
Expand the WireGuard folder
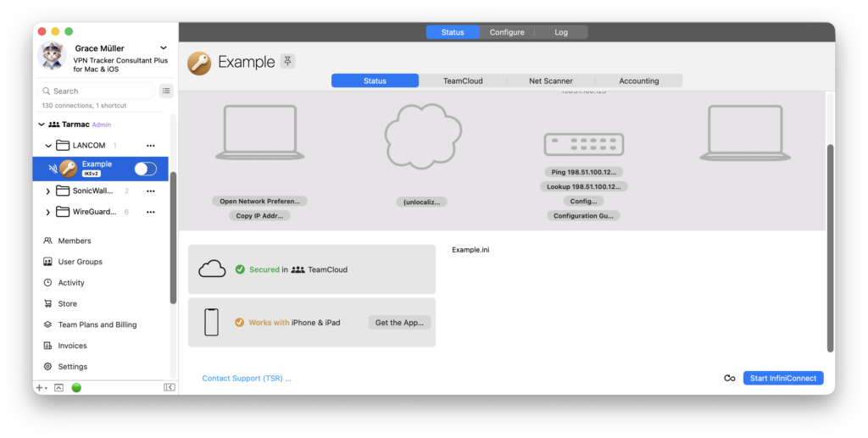48,212
